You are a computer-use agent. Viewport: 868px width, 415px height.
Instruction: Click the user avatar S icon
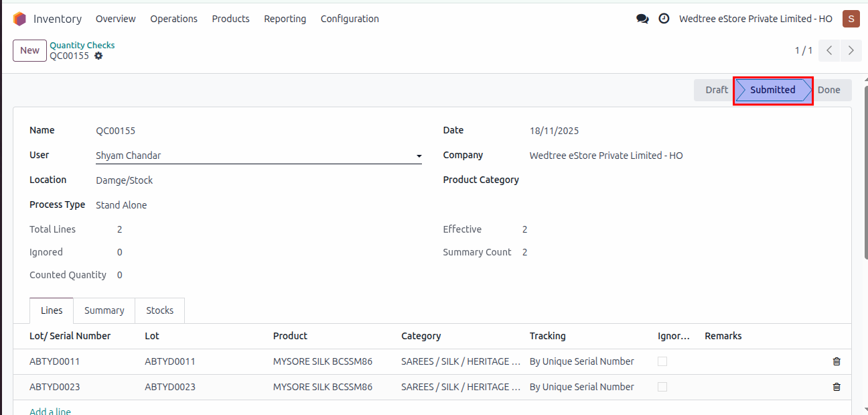[851, 19]
